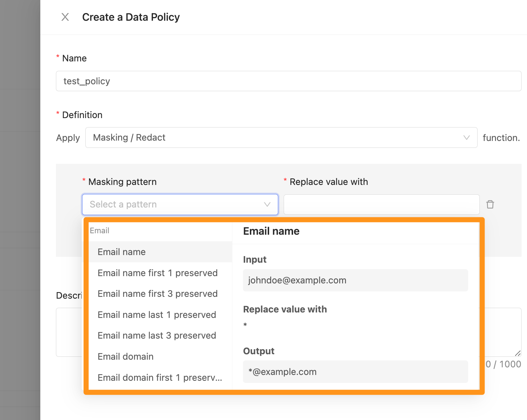Click the 0 / 1000 character counter
This screenshot has width=527, height=420.
503,364
